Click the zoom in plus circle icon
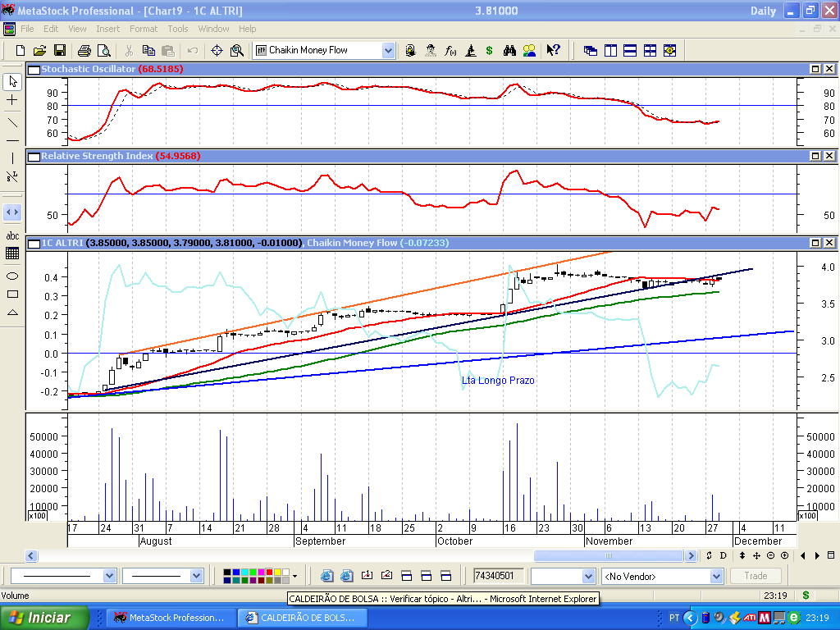840x630 pixels. coord(785,555)
